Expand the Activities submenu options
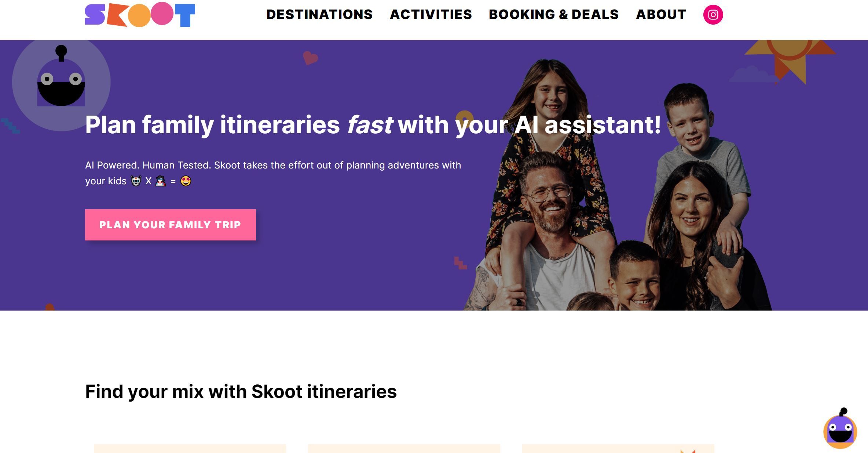Viewport: 868px width, 453px height. [431, 14]
